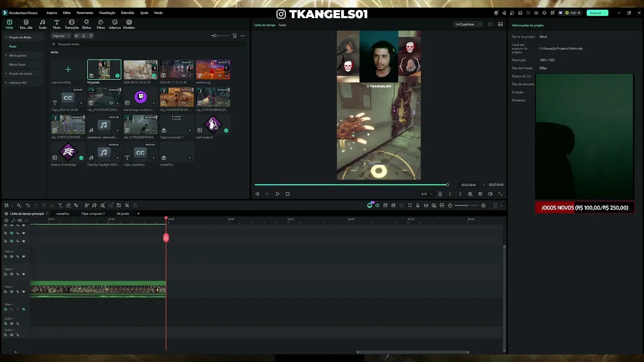This screenshot has width=644, height=362.
Task: Open the Áudio library tab
Action: [42, 24]
